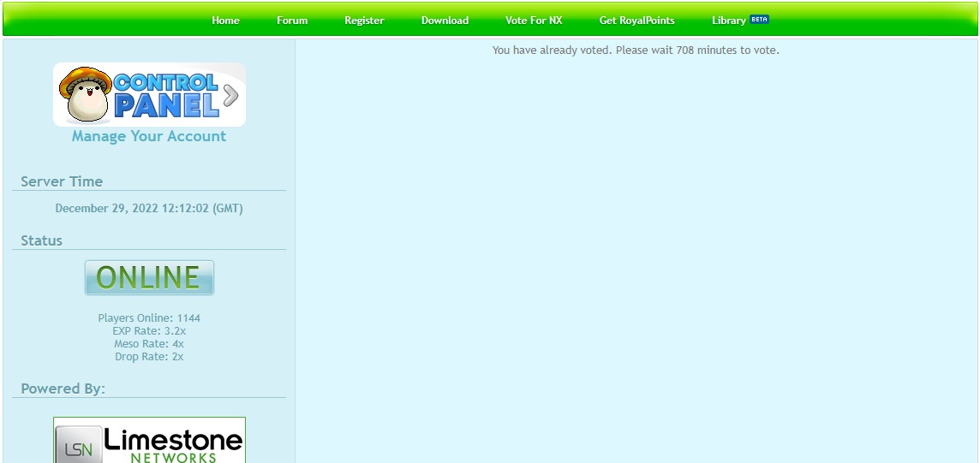Click the arrow chevron on Control Panel banner

[x=230, y=94]
